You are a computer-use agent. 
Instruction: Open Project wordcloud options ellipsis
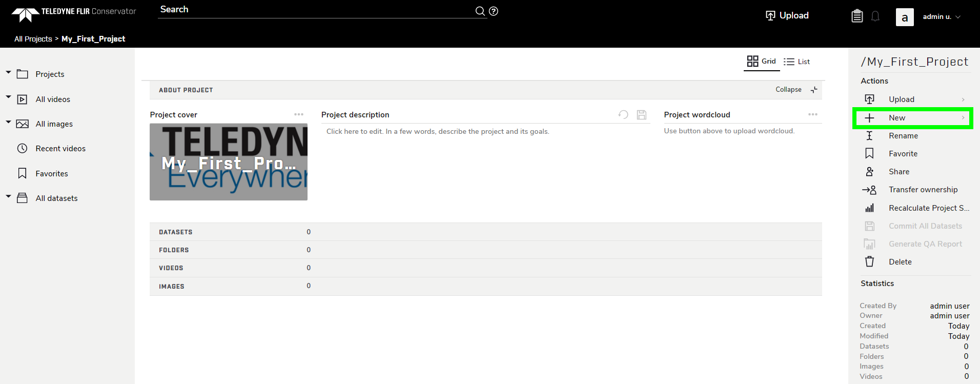pyautogui.click(x=813, y=115)
